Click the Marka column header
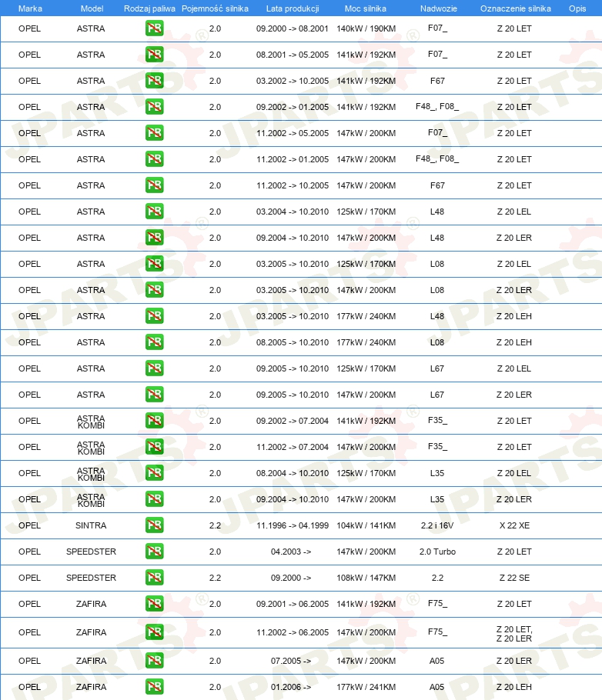This screenshot has width=602, height=700. (30, 8)
